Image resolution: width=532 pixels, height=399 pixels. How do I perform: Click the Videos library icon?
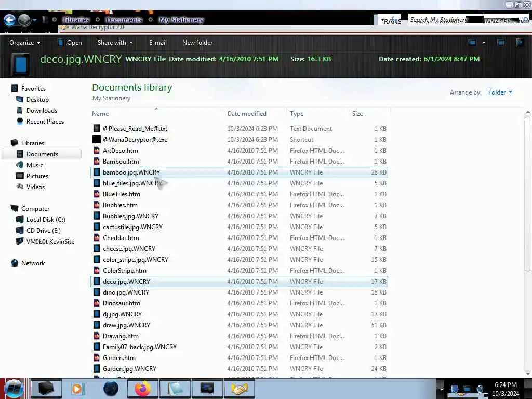[x=20, y=187]
